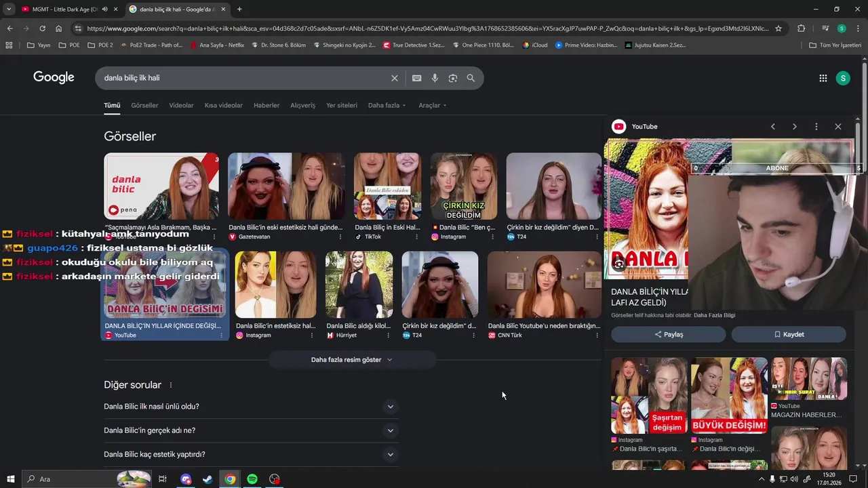Expand 'Danla Bilic ilk nasıl ünlü oldu?'
The height and width of the screenshot is (488, 868).
tap(250, 407)
